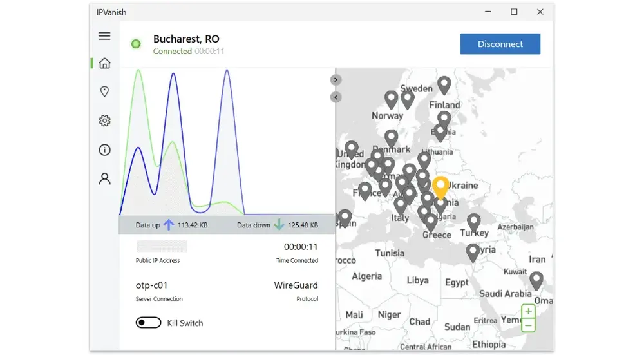
Task: Click the otp-c01 server connection text
Action: point(151,285)
